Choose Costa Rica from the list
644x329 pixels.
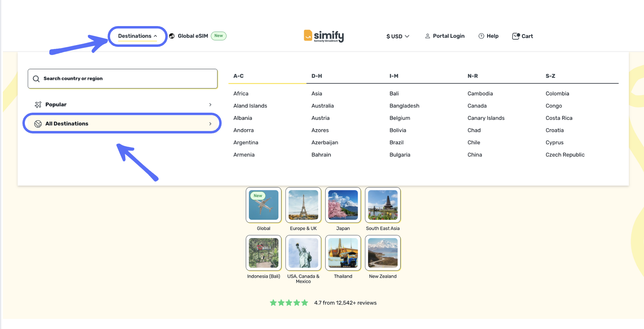[x=559, y=118]
